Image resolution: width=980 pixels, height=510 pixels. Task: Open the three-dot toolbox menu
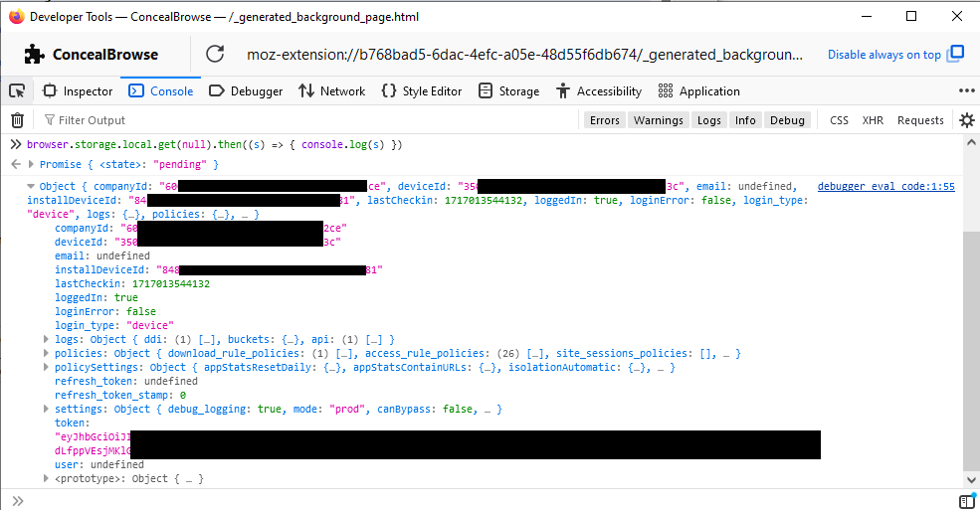point(967,90)
